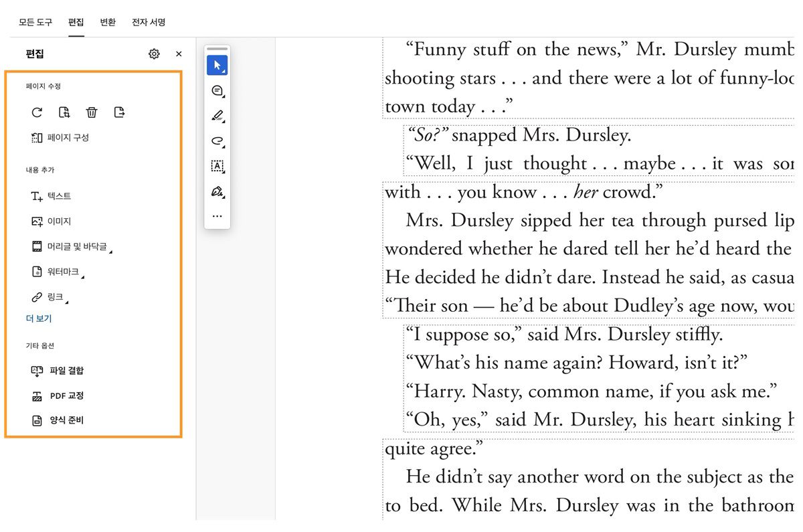Click the 머리글 및 바닥글 icon
The width and height of the screenshot is (803, 532).
pos(37,247)
